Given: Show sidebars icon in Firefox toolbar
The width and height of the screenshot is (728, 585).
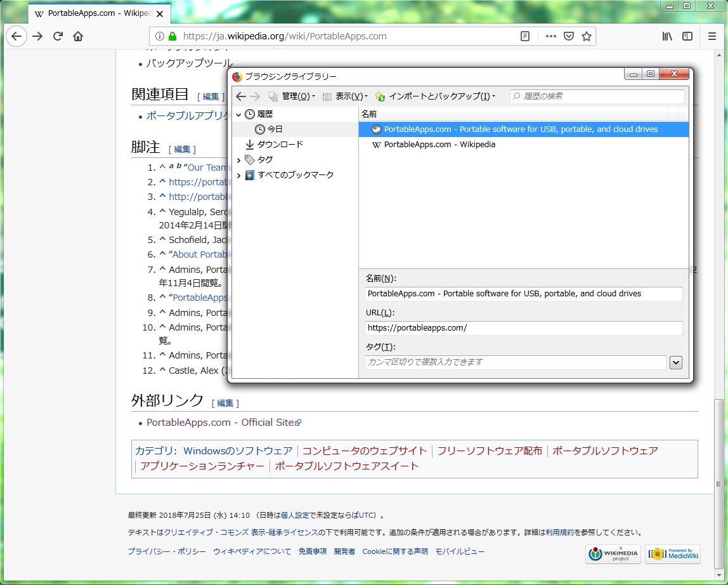Looking at the screenshot, I should click(687, 36).
